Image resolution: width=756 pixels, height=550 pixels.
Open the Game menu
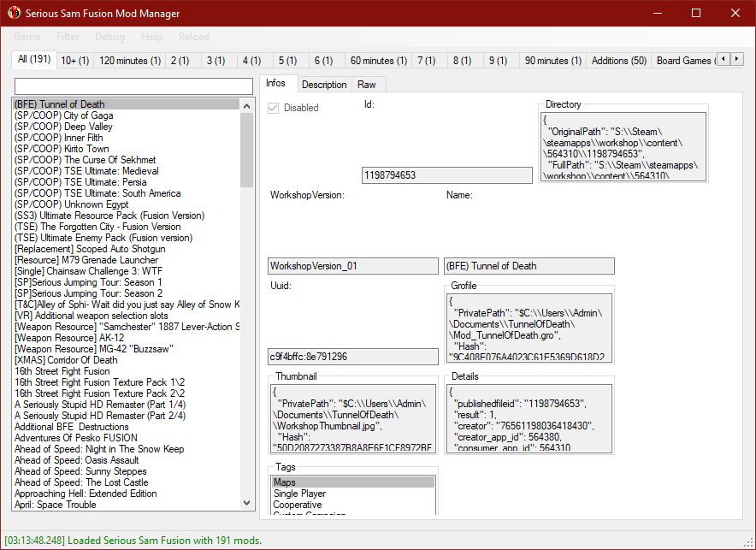point(27,37)
